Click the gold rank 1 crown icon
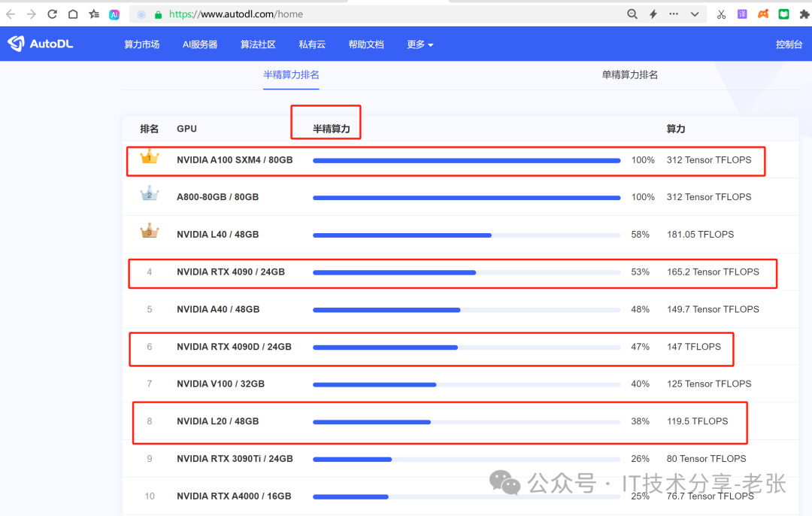Viewport: 812px width, 516px height. [150, 156]
